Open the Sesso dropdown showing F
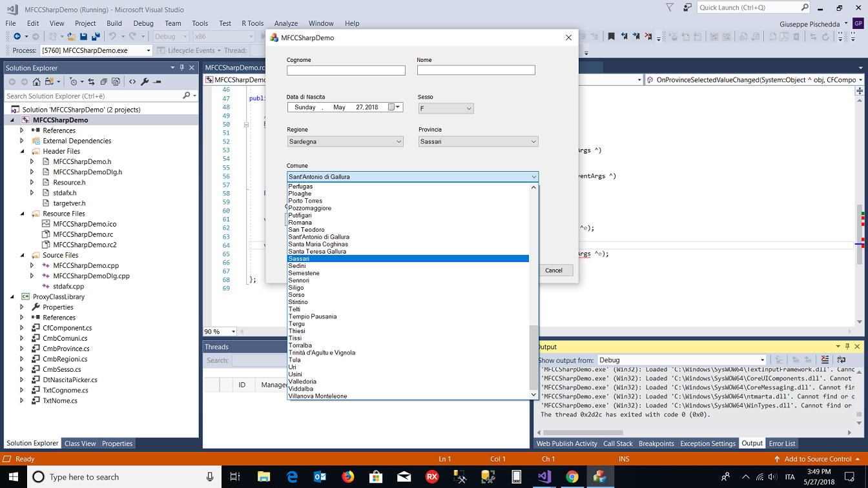Viewport: 868px width, 488px height. [x=446, y=108]
